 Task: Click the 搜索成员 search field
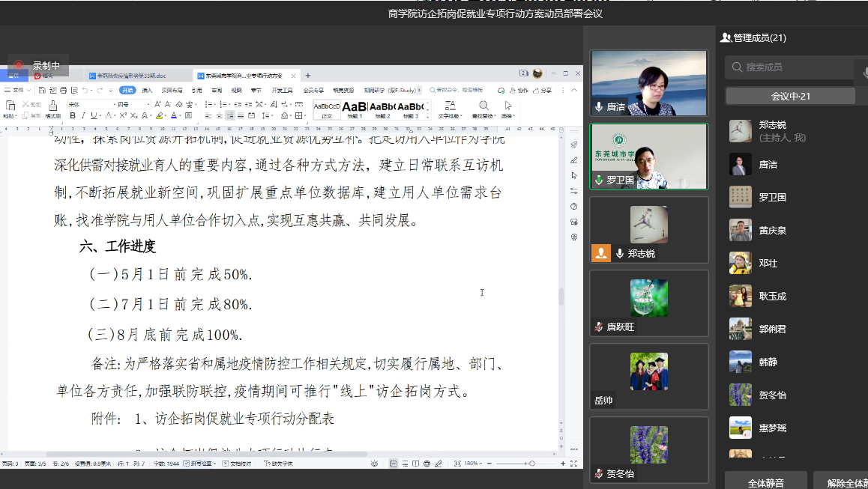click(789, 67)
